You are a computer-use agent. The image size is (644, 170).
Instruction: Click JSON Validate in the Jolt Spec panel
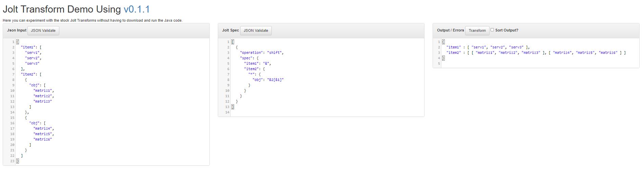[x=256, y=30]
